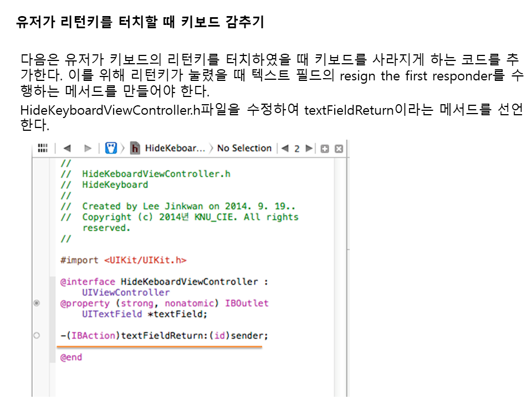
Task: Open the 'No Selection' symbol menu
Action: 244,149
